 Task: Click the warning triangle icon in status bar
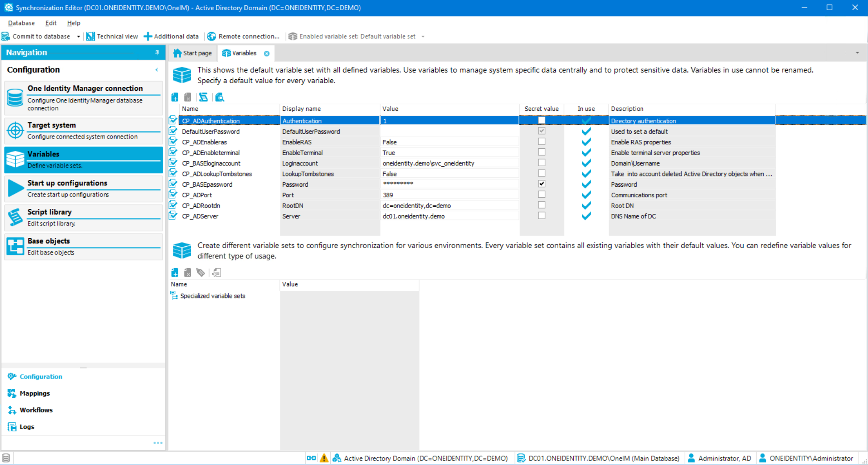[x=324, y=458]
